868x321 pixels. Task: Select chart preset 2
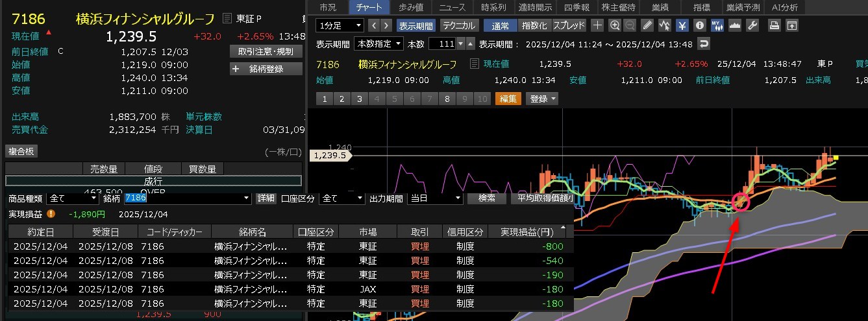[x=341, y=99]
